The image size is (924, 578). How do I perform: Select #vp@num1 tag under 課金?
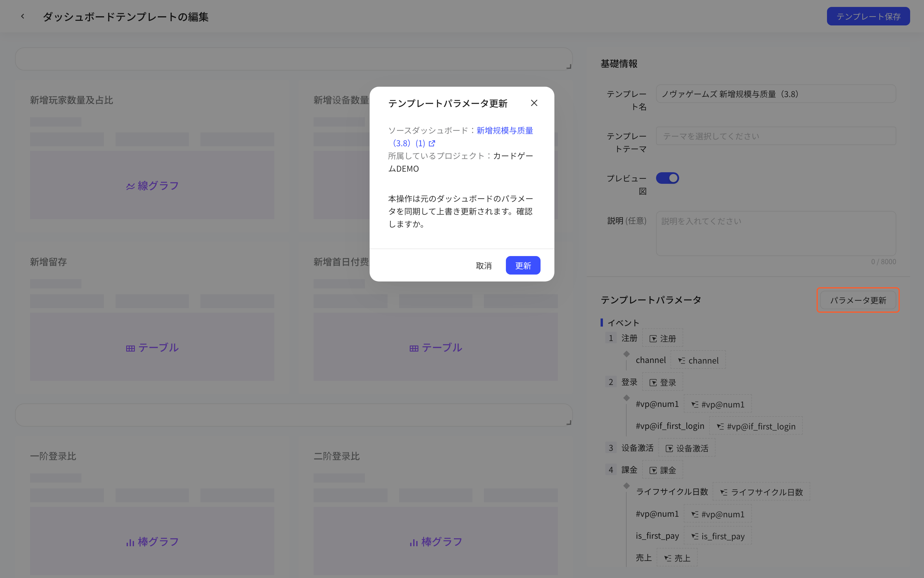[x=718, y=514]
